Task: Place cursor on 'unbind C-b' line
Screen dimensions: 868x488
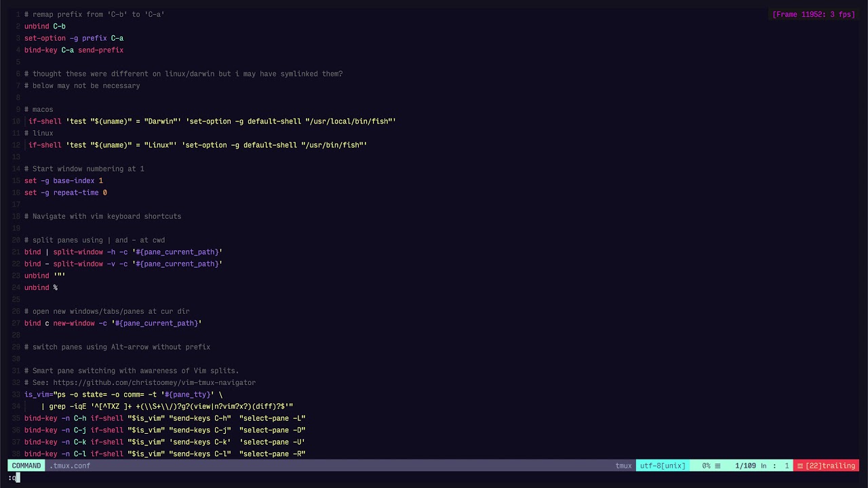Action: click(x=45, y=26)
